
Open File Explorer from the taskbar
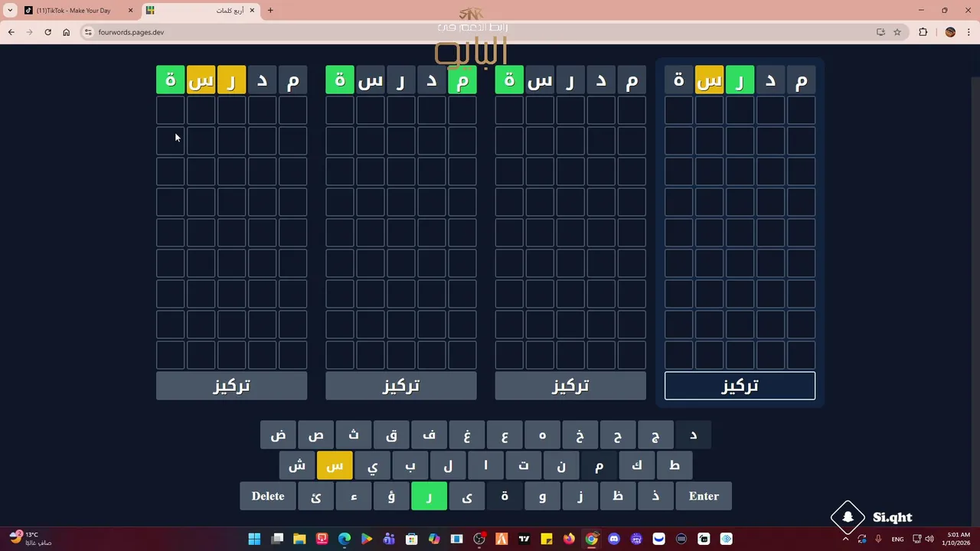(x=299, y=539)
